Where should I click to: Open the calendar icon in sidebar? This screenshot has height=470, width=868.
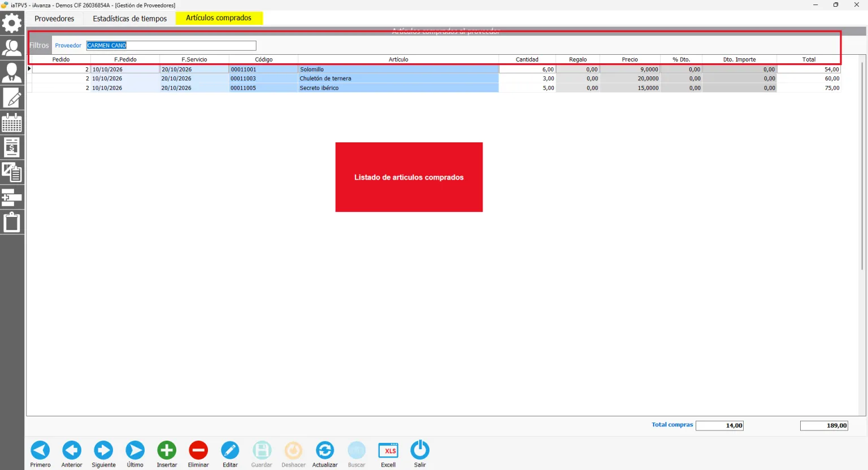pos(12,123)
